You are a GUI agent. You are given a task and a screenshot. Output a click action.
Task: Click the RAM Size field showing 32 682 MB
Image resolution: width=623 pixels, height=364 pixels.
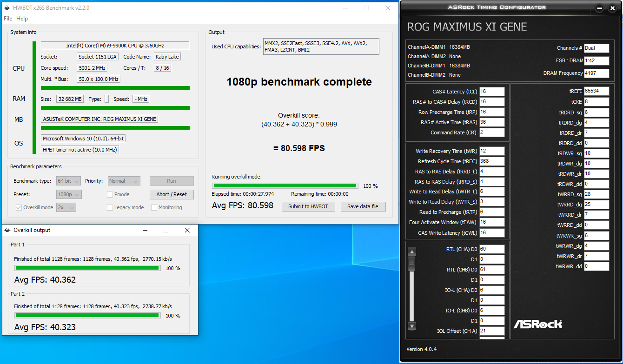(70, 99)
